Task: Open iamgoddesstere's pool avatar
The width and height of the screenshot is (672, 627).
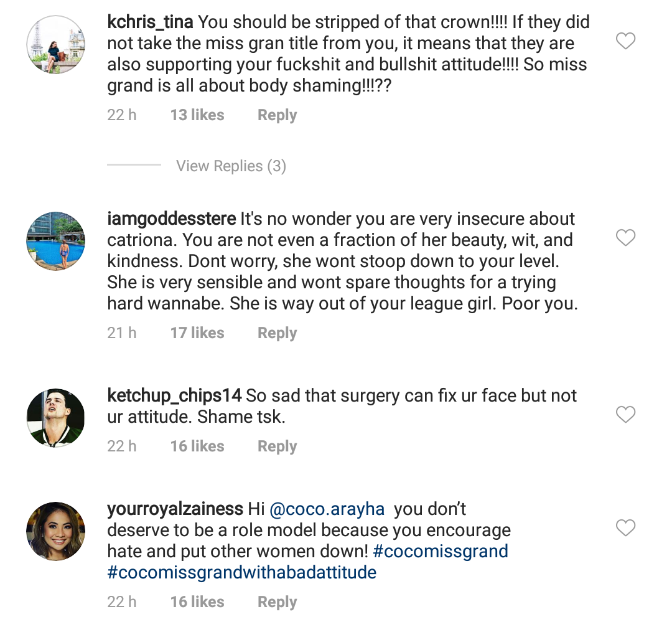Action: coord(55,241)
